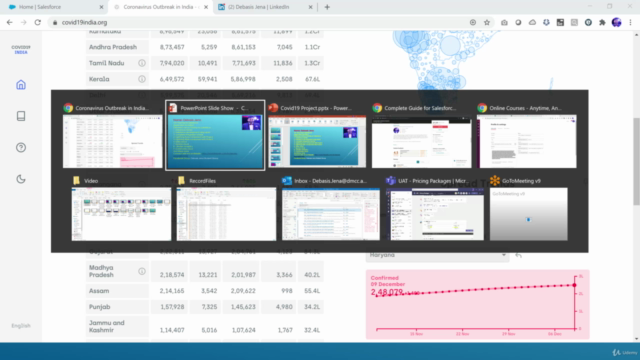Select the GoToMeeting v9 window thumbnail

pyautogui.click(x=529, y=214)
